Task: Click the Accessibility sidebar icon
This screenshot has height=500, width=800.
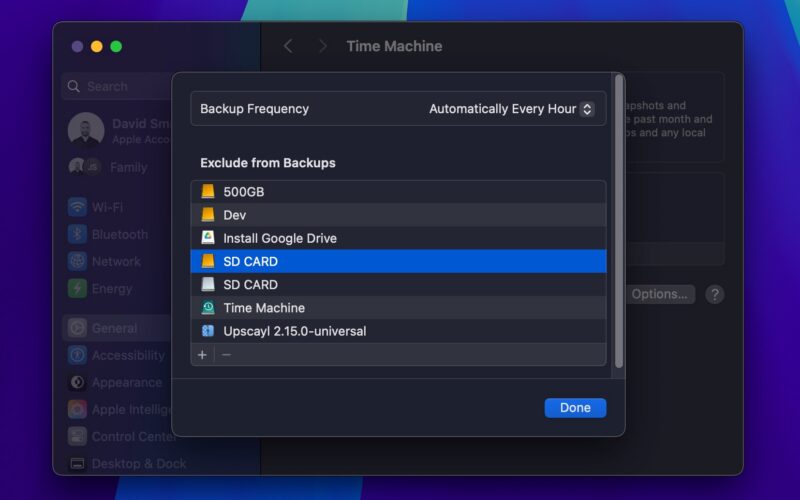Action: (x=78, y=355)
